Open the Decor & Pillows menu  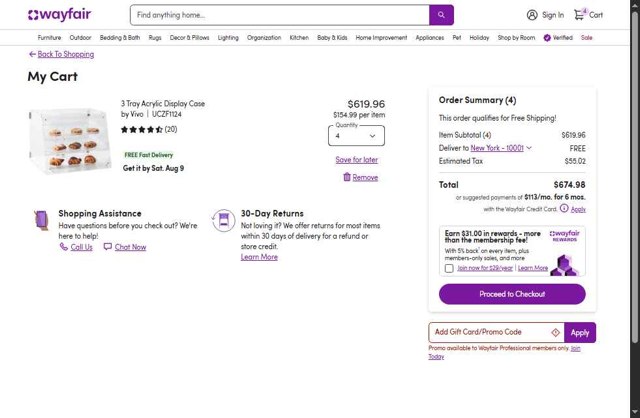coord(189,38)
